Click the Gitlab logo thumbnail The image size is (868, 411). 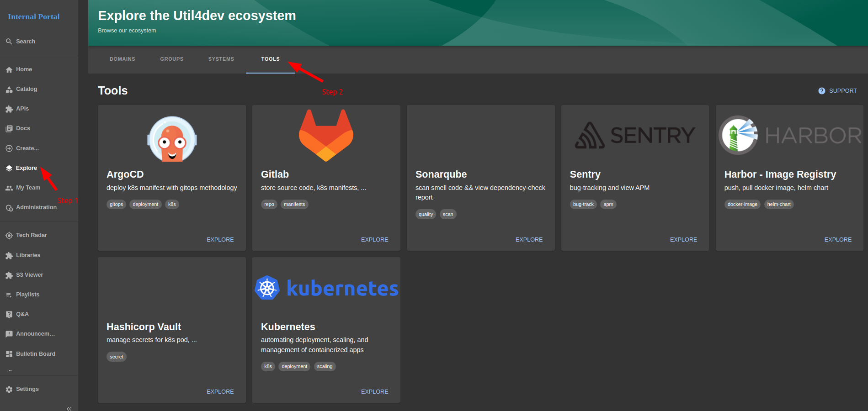[326, 136]
